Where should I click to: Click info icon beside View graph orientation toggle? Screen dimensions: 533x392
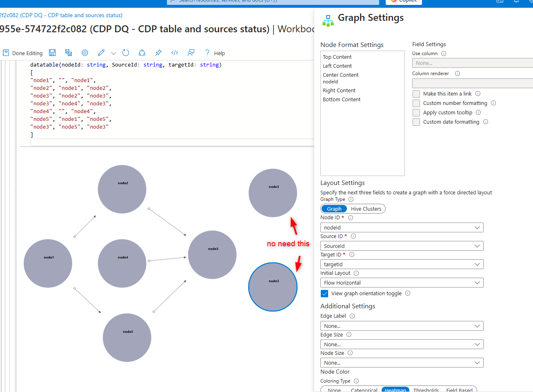pyautogui.click(x=408, y=293)
